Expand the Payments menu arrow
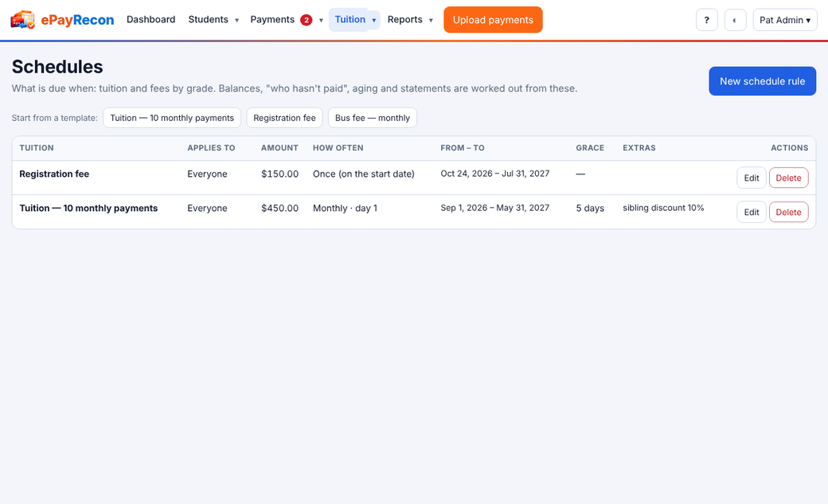 321,20
